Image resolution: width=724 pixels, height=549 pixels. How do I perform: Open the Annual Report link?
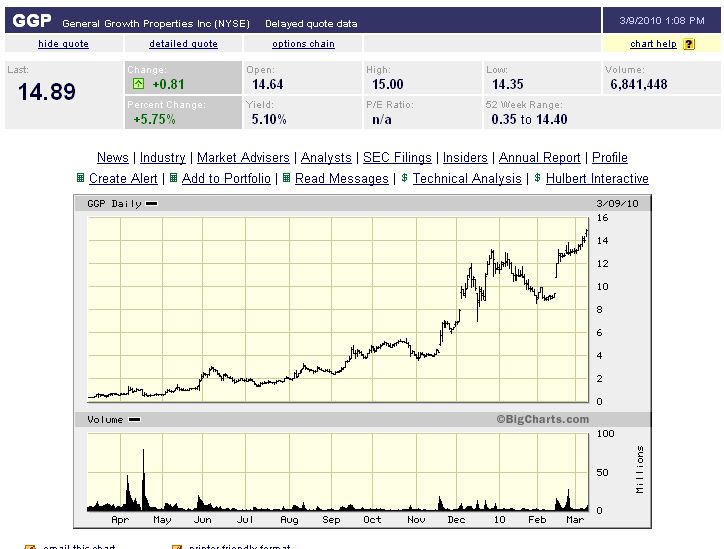coord(539,157)
